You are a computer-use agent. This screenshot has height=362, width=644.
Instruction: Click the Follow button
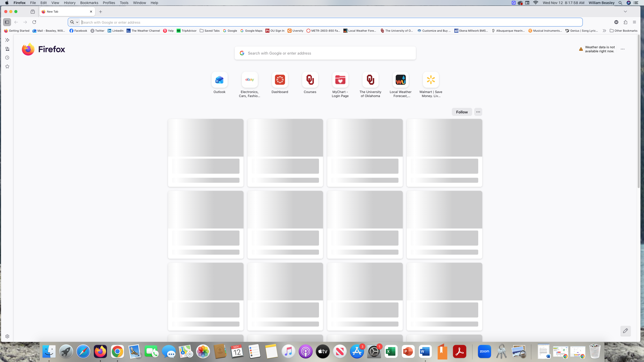coord(462,112)
